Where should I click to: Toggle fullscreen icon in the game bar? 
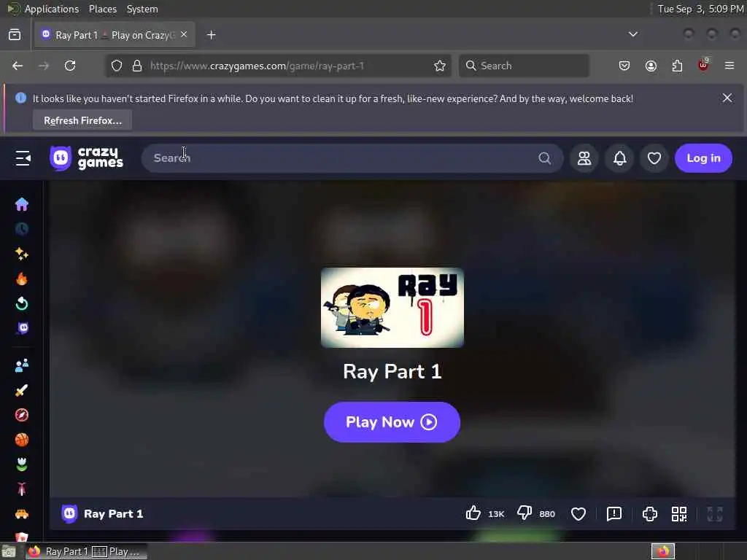tap(715, 514)
